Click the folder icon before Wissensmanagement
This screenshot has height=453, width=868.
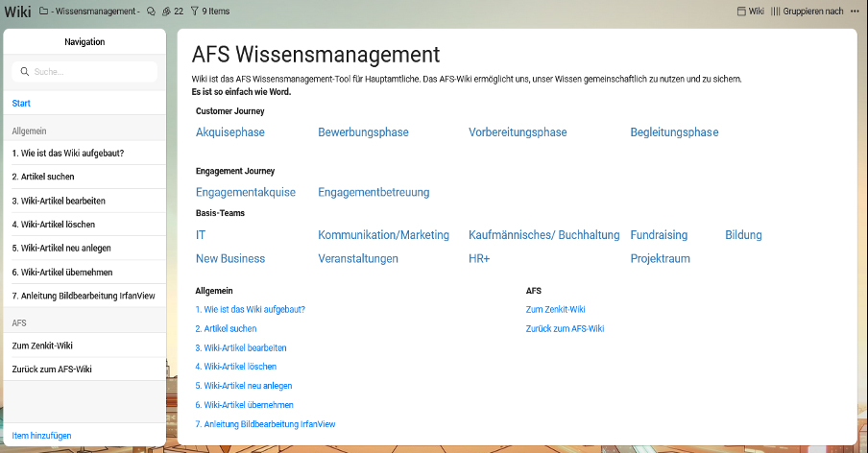coord(43,12)
